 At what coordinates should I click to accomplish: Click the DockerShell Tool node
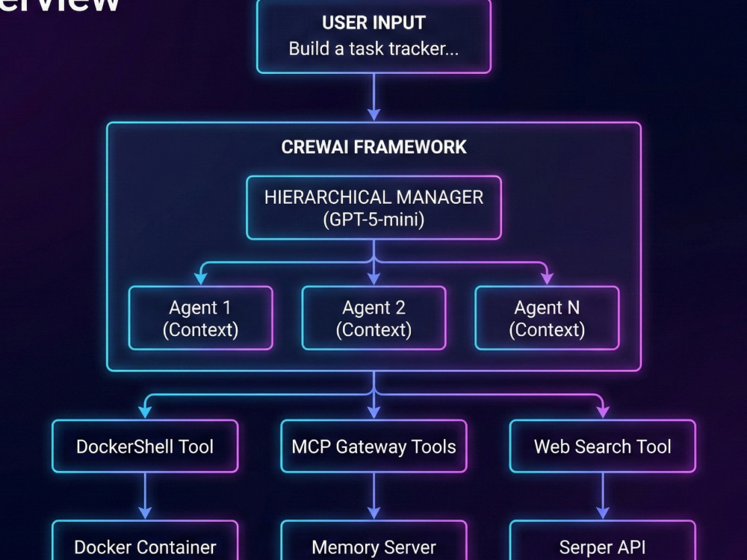coord(145,447)
